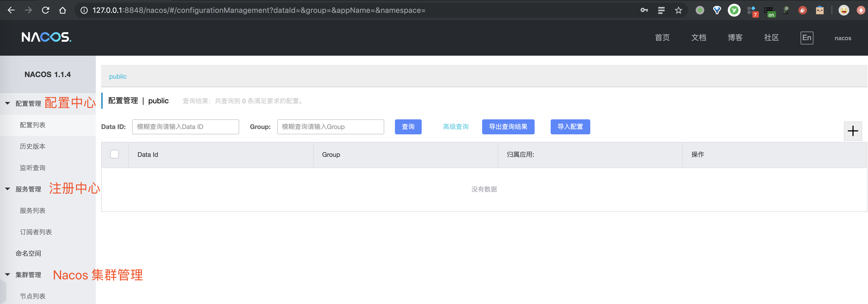Image resolution: width=868 pixels, height=304 pixels.
Task: Select all rows via the header checkbox
Action: [x=115, y=154]
